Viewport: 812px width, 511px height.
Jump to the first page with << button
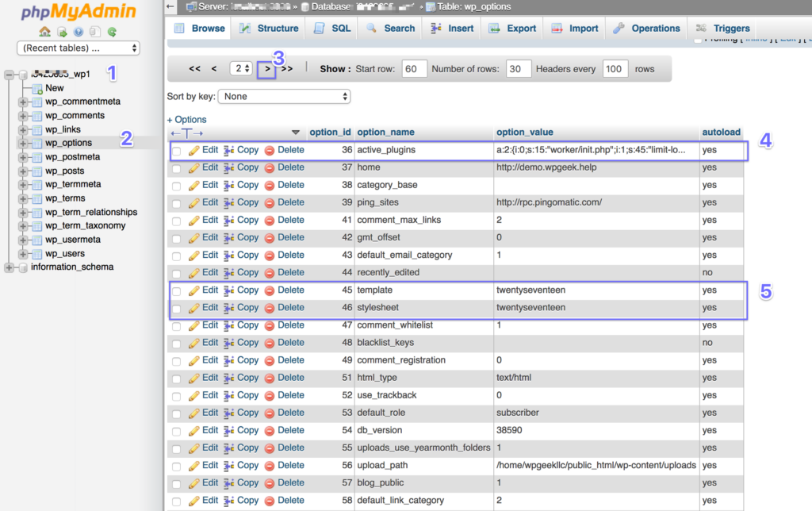(195, 68)
